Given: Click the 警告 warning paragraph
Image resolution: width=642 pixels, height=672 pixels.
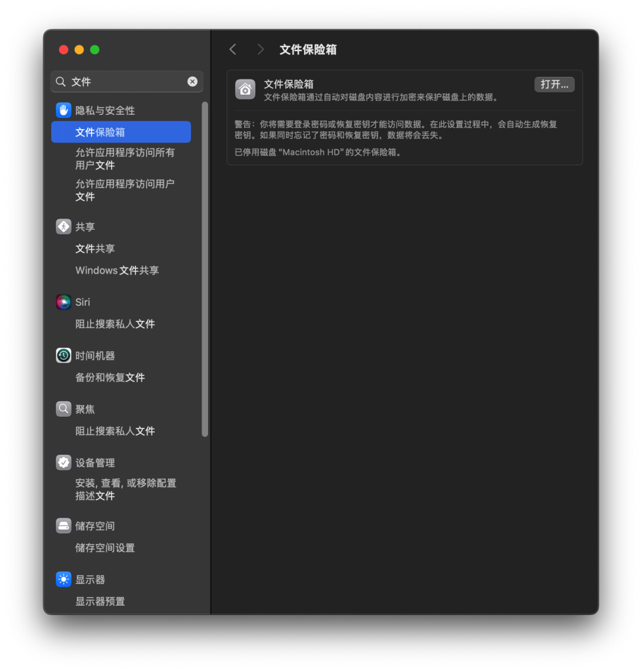Looking at the screenshot, I should coord(396,129).
